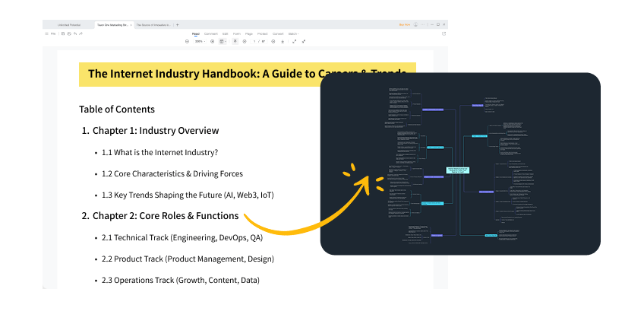644x324 pixels.
Task: Expand the Batch menu dropdown
Action: point(293,33)
